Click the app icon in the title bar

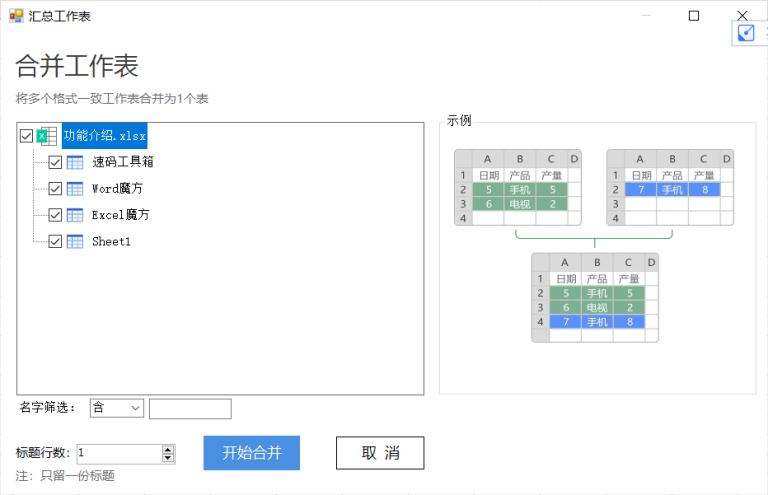16,15
